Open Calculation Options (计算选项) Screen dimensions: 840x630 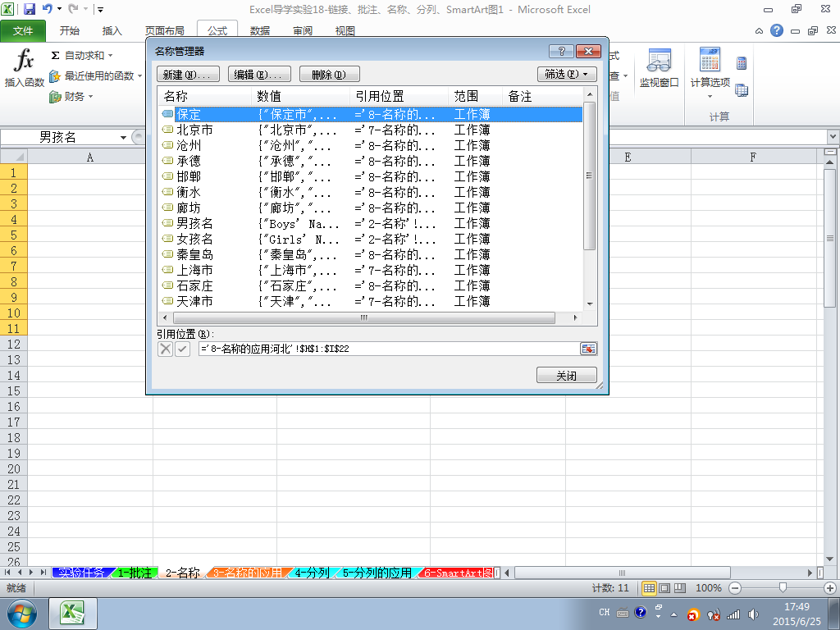(710, 73)
